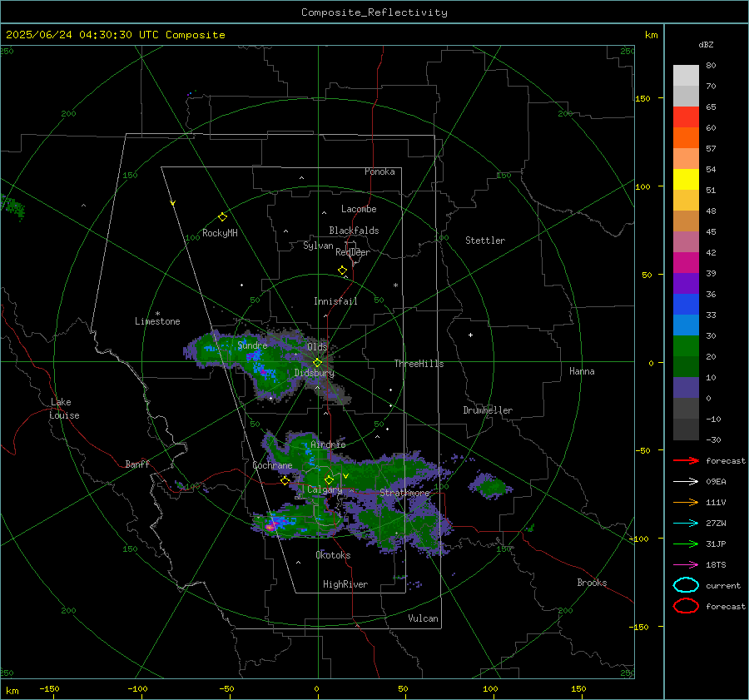The height and width of the screenshot is (700, 749).
Task: Click the pink high-reflectivity storm core southwest of Calgary
Action: [270, 527]
